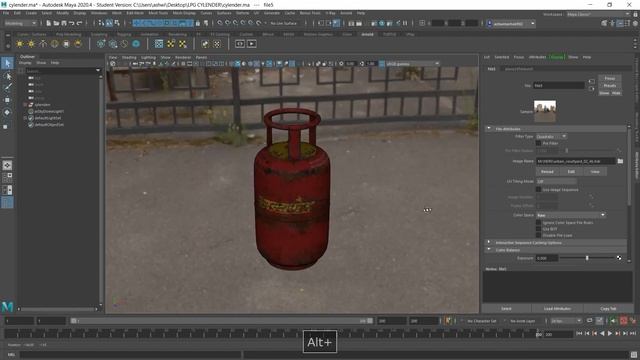Toggle the loop playback button
640x360 pixels.
coord(589,321)
